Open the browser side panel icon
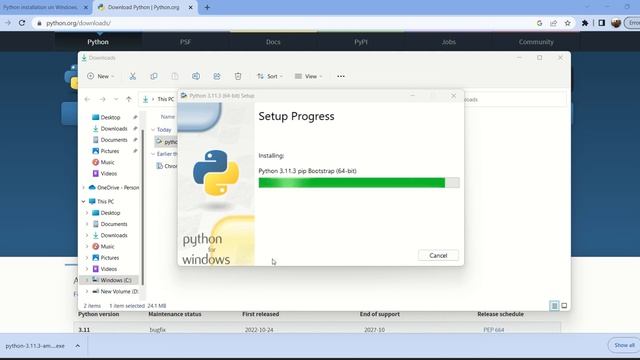This screenshot has width=640, height=360. click(x=602, y=23)
